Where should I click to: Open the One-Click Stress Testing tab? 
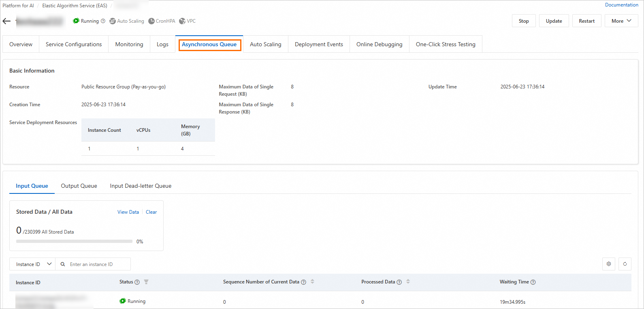pos(446,44)
